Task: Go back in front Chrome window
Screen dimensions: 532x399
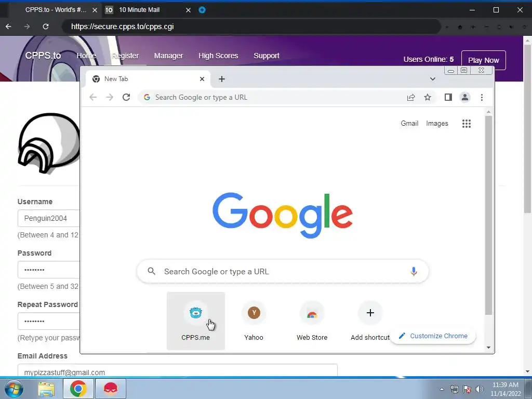Action: [x=93, y=97]
